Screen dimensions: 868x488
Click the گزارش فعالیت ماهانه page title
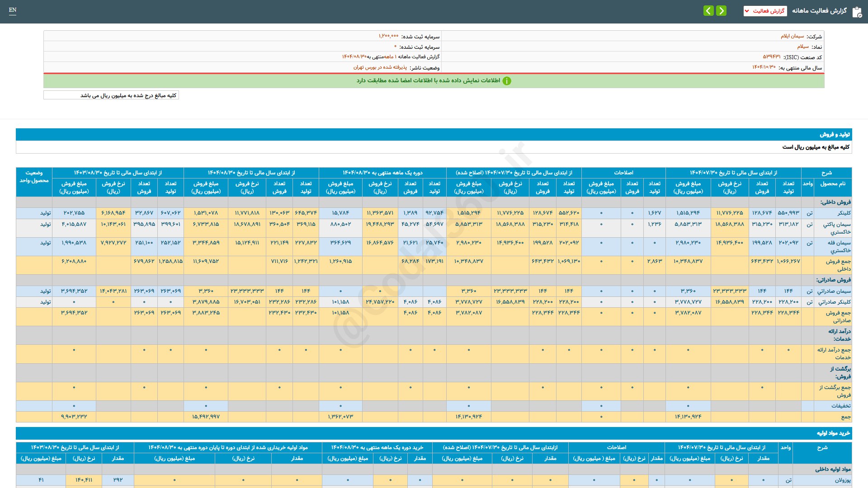point(819,11)
